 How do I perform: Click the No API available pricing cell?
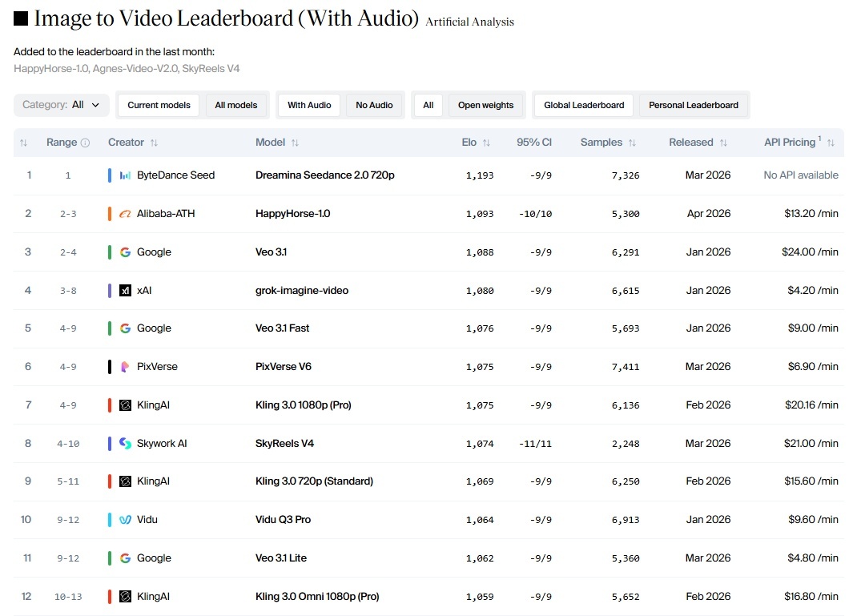(801, 175)
